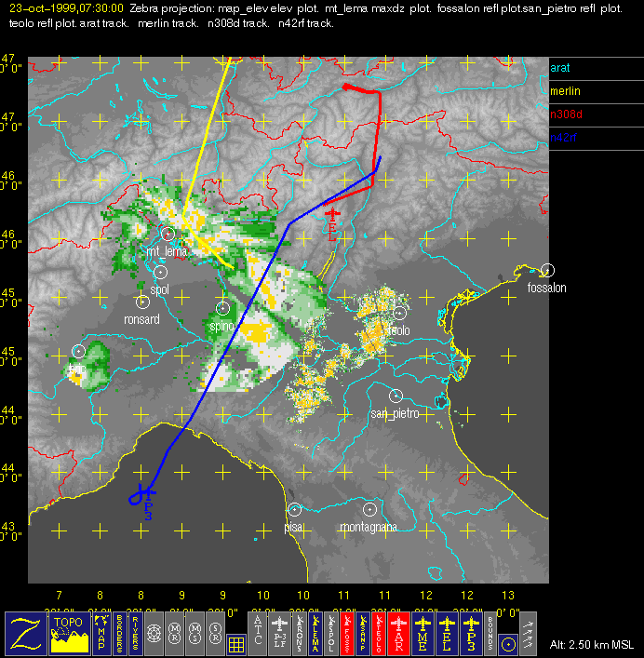This screenshot has height=658, width=644.
Task: Toggle the ATC overlay button
Action: point(258,633)
